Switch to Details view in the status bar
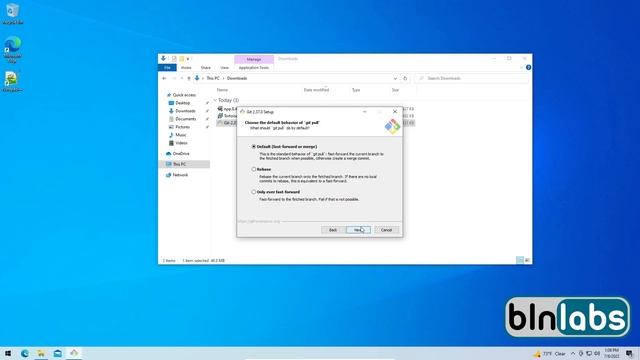Viewport: 640px width, 360px height. tap(520, 260)
